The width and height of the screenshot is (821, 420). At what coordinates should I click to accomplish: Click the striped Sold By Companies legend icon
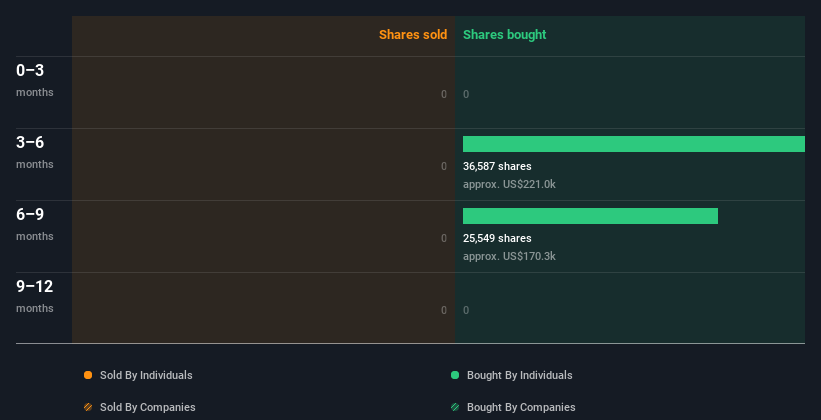coord(88,407)
